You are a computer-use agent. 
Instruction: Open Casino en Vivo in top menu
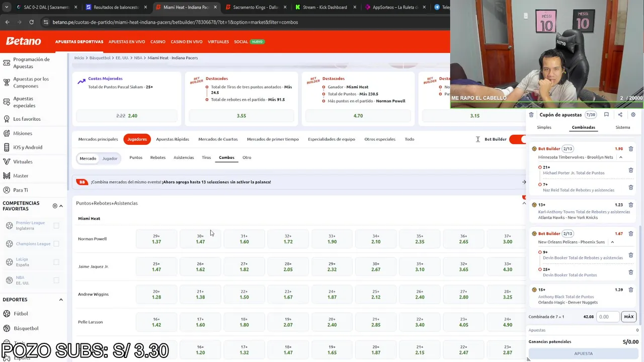coord(186,42)
